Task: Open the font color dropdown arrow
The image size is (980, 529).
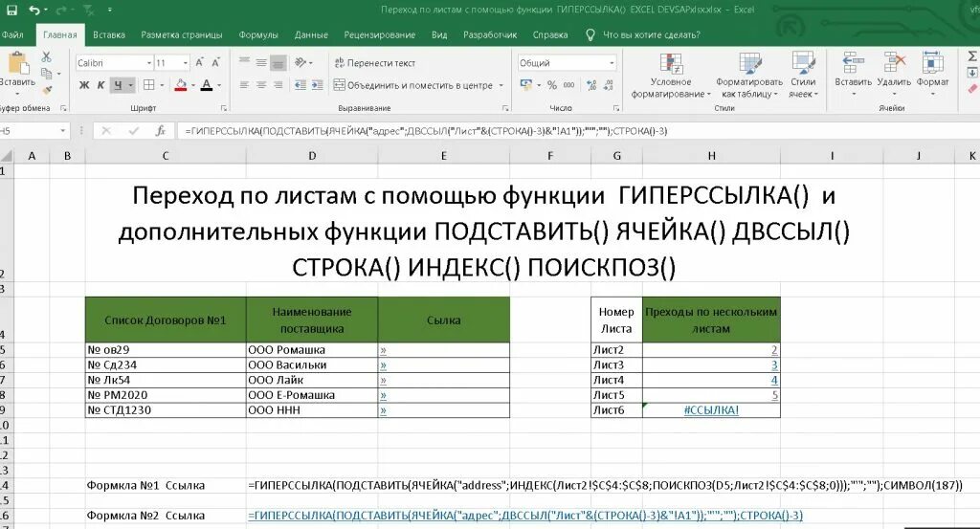Action: pos(219,85)
